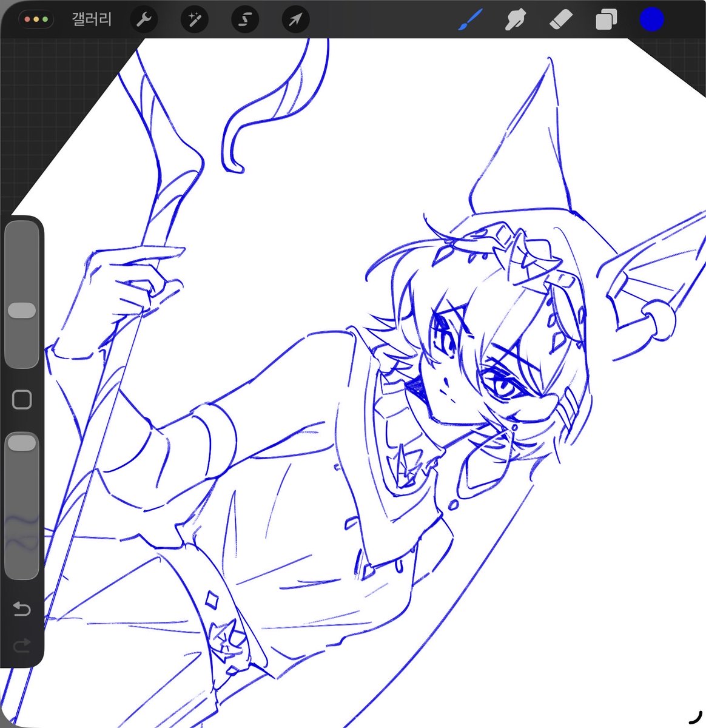Open the blue active color picker
706x728 pixels.
pos(652,20)
